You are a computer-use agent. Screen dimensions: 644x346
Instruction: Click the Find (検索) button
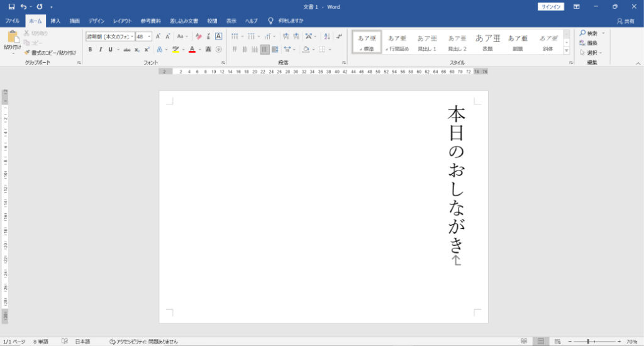[x=589, y=33]
